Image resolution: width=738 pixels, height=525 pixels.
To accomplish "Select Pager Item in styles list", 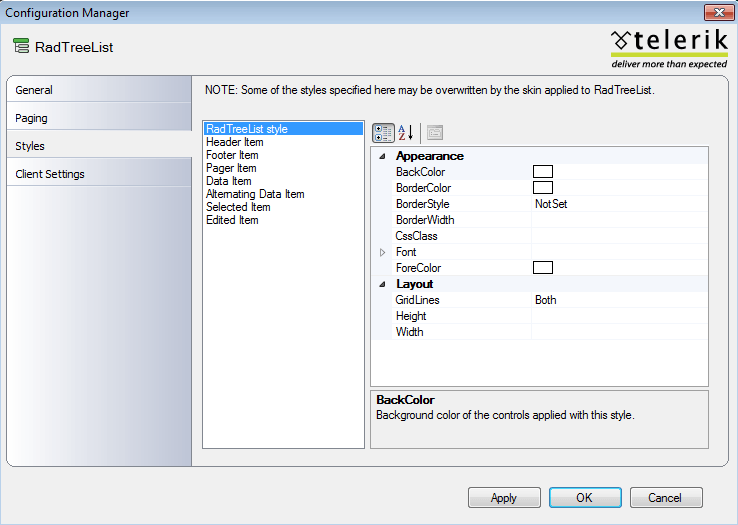I will pyautogui.click(x=283, y=168).
